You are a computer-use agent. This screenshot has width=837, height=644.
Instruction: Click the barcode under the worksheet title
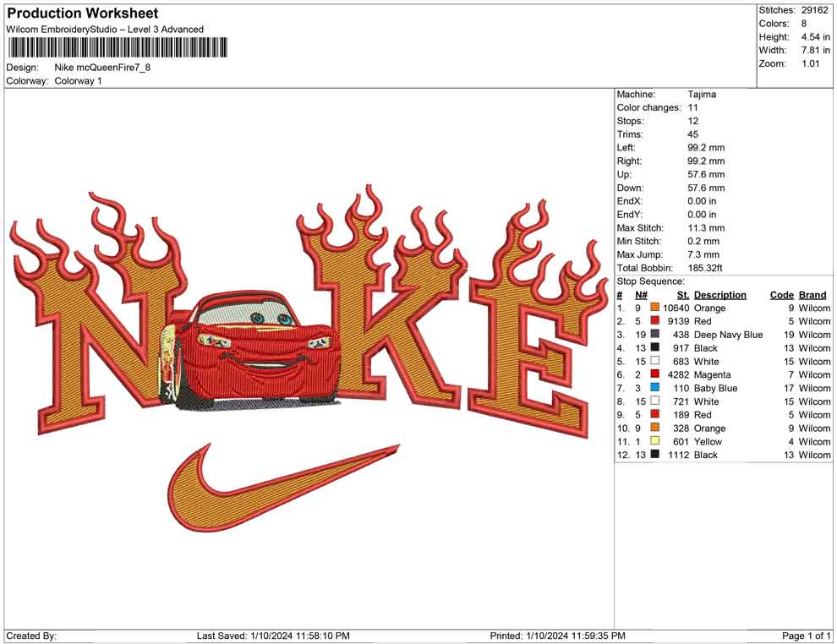[118, 47]
